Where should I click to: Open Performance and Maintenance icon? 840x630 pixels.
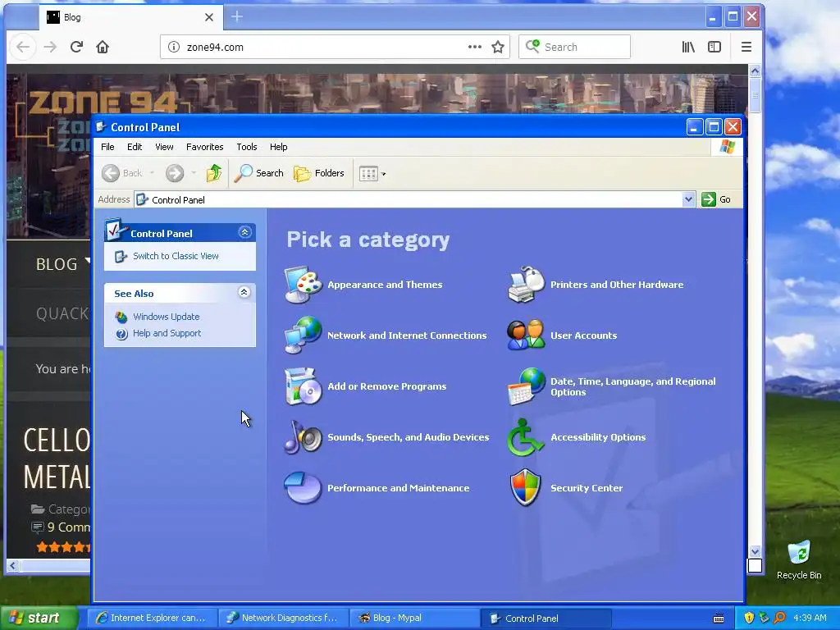[x=304, y=488]
